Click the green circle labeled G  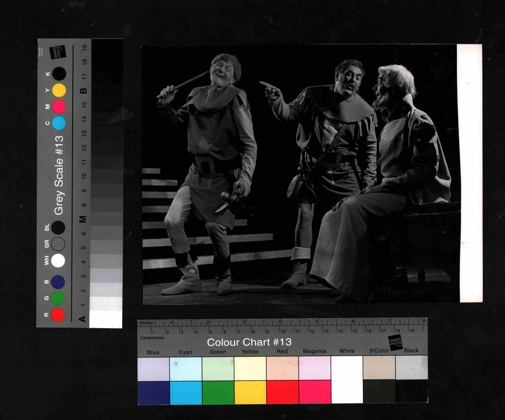tap(58, 299)
